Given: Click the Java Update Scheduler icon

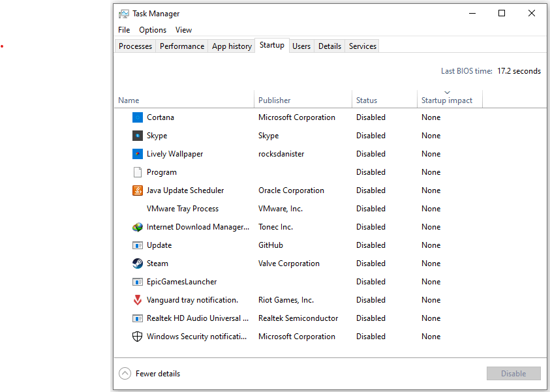Looking at the screenshot, I should [138, 190].
